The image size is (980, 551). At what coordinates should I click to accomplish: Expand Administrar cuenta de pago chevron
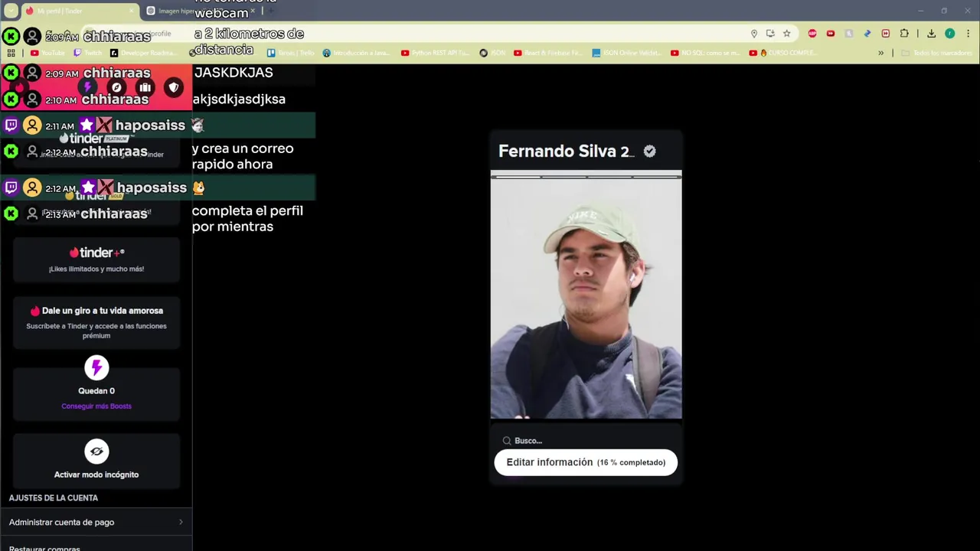coord(181,522)
